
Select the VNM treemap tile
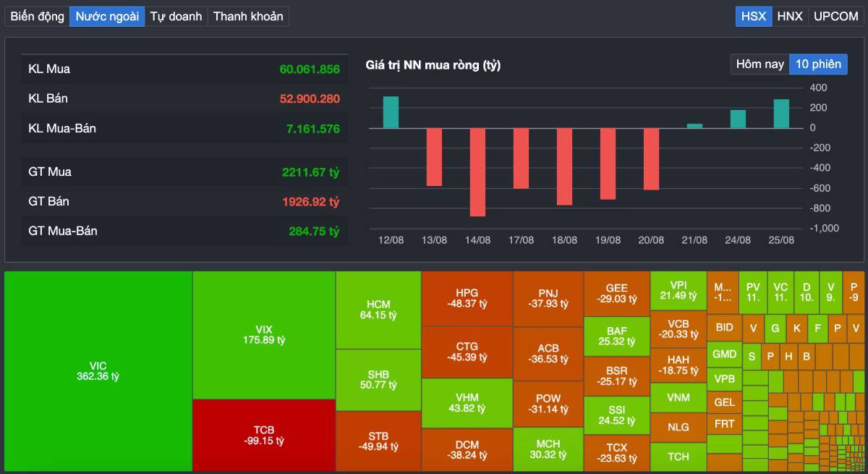678,397
